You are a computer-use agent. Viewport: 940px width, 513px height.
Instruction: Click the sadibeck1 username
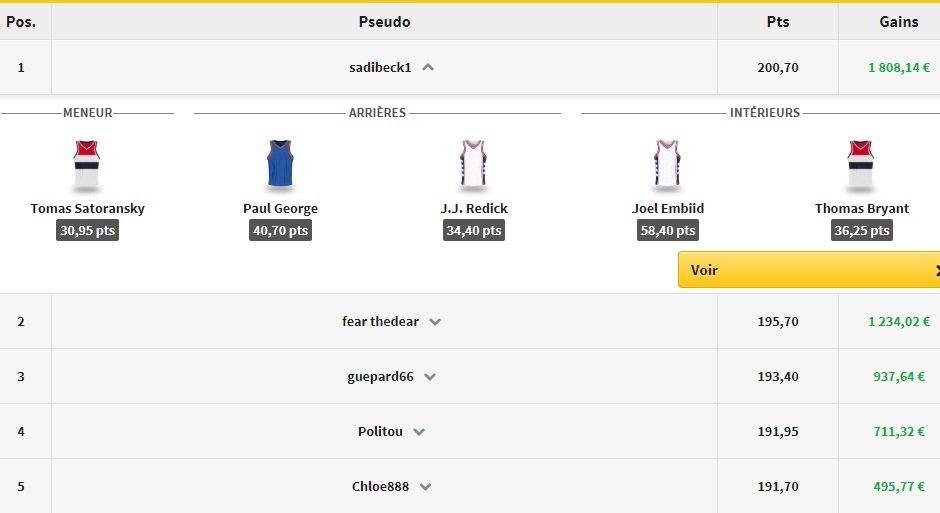point(380,68)
